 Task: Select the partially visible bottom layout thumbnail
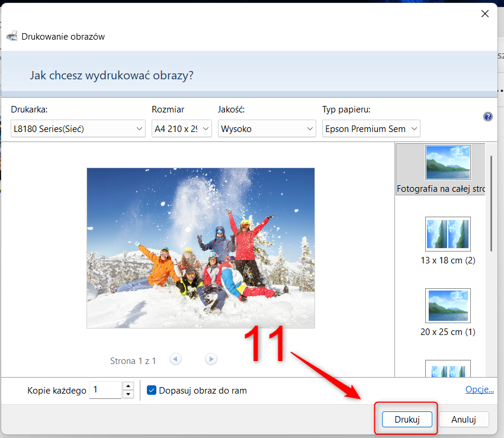coord(448,369)
